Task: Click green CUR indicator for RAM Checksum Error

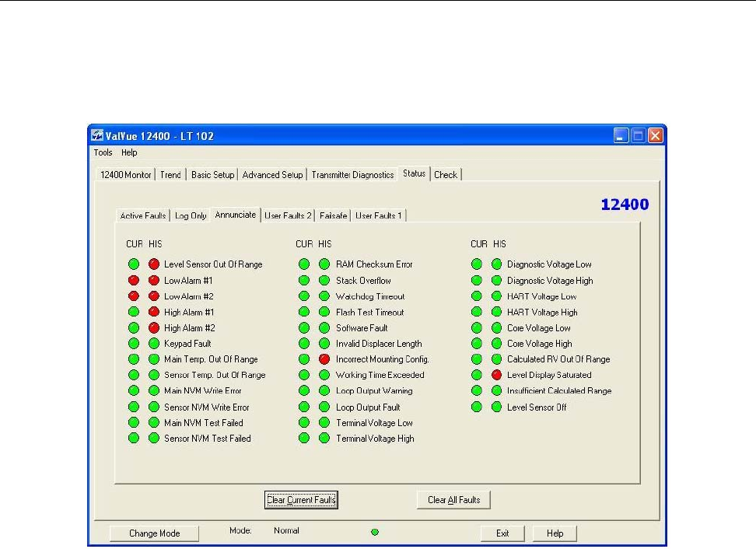Action: click(x=304, y=264)
